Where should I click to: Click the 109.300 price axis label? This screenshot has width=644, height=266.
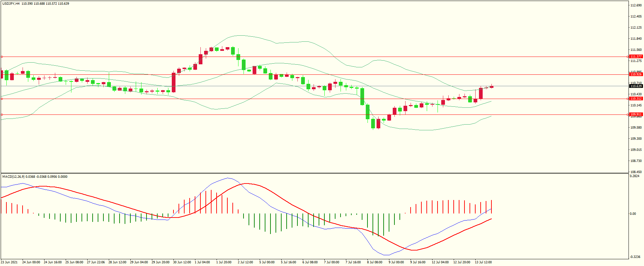tap(636, 139)
